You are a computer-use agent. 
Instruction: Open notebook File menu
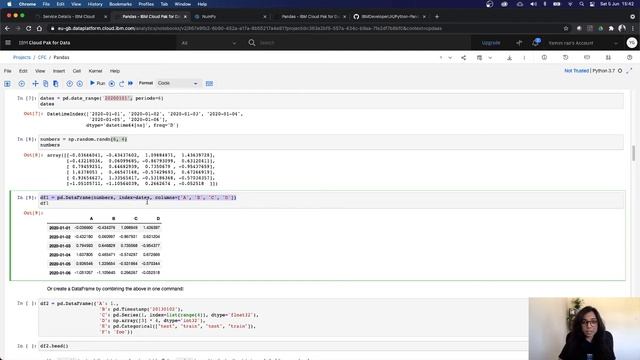tap(8, 71)
